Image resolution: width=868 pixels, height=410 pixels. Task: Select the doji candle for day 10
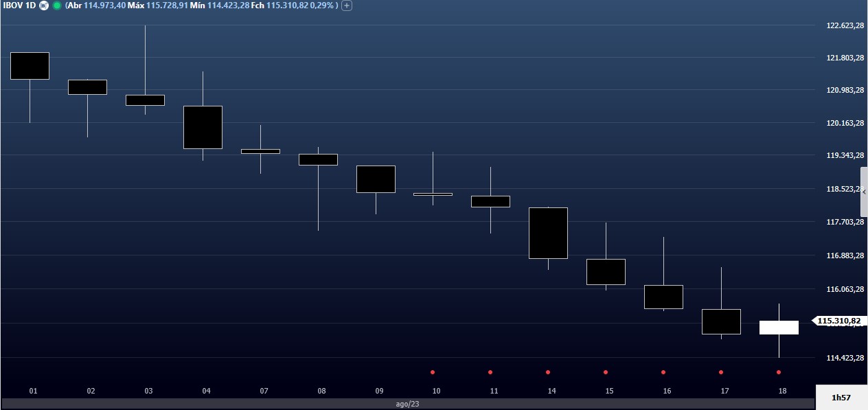click(433, 194)
